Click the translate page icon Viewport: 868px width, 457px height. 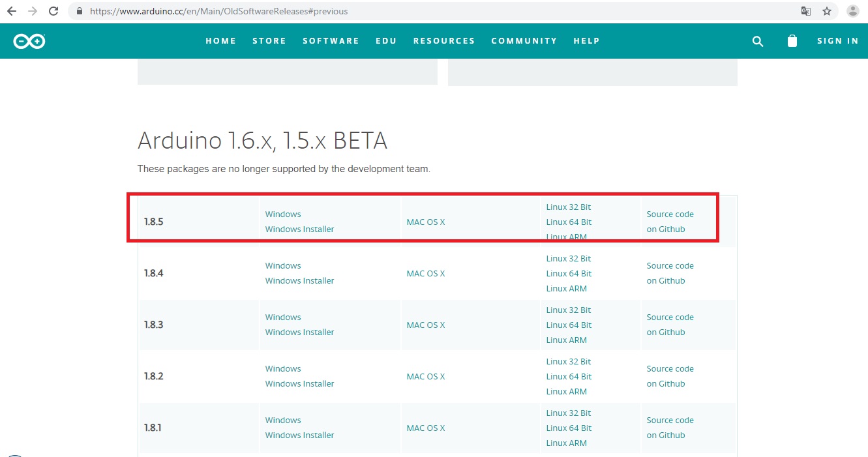pyautogui.click(x=806, y=11)
